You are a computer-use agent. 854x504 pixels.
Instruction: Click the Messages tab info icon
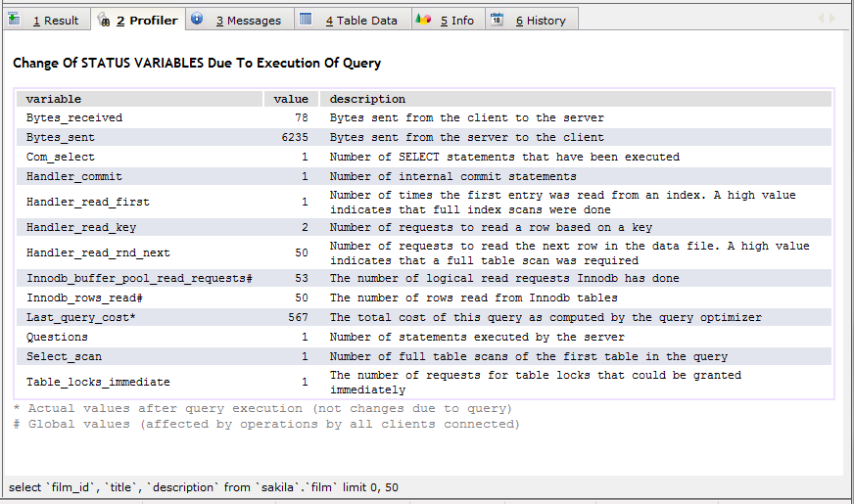click(x=197, y=19)
